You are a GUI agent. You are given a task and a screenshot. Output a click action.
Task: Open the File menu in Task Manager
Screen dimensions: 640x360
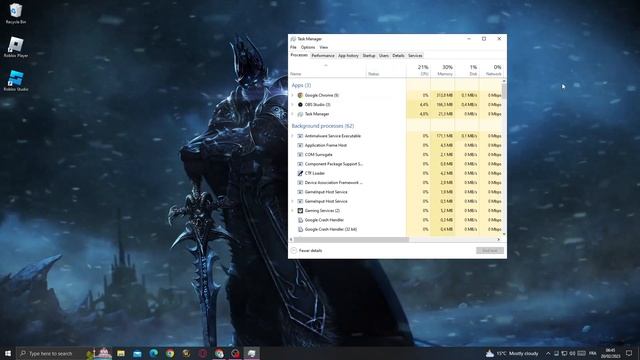click(x=293, y=47)
